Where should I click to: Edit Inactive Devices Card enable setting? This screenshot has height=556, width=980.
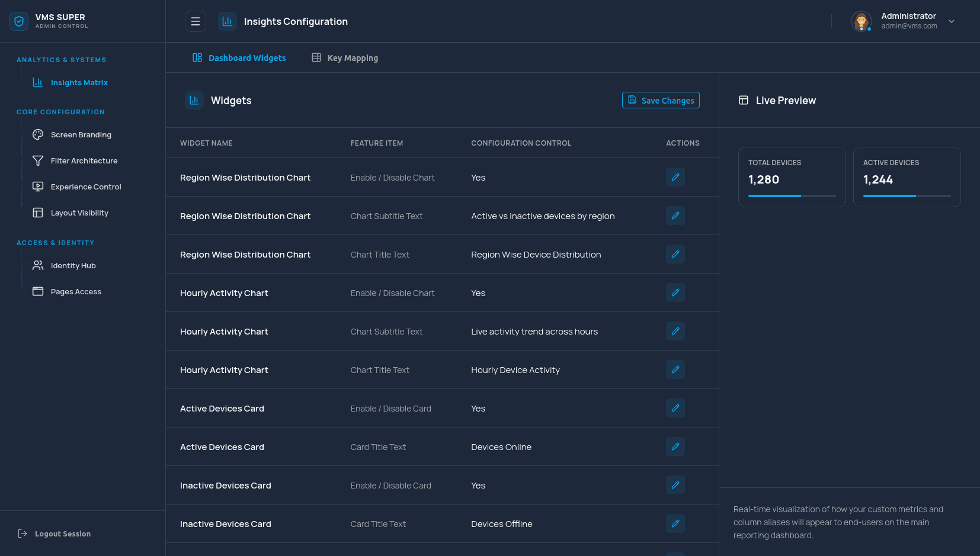(x=675, y=485)
